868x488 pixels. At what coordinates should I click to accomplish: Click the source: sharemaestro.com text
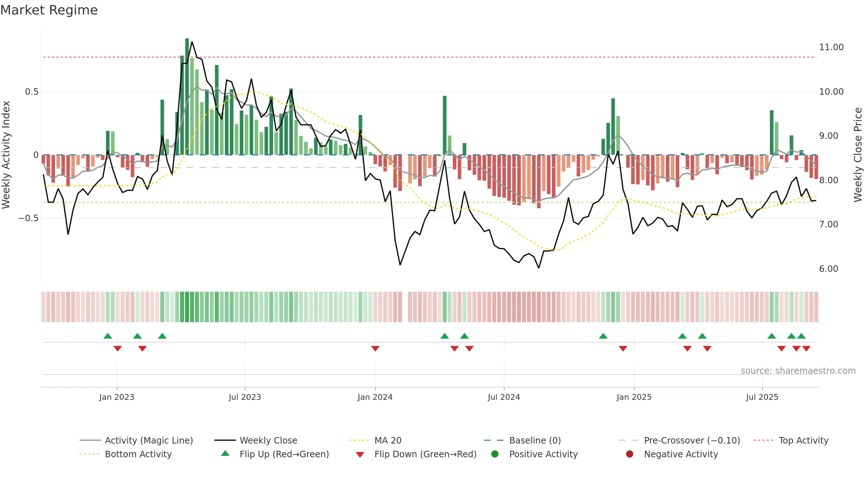click(798, 371)
